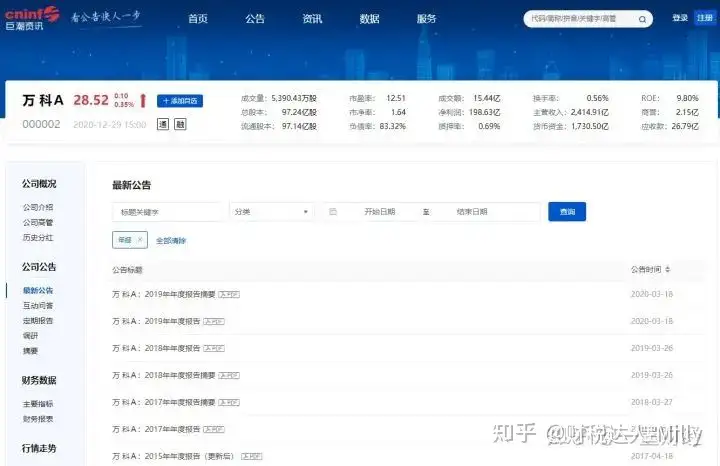The width and height of the screenshot is (720, 466).
Task: Click stock price 28.52
Action: 91,100
